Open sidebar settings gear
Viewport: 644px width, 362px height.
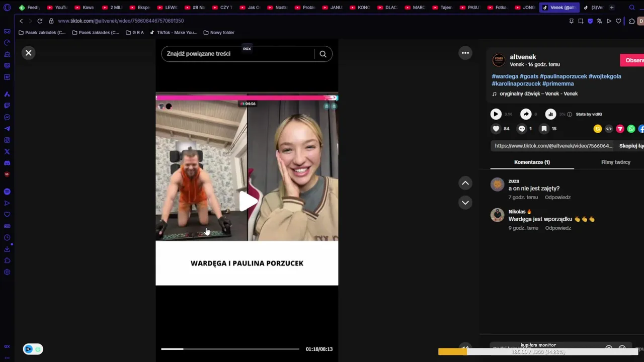[7, 272]
